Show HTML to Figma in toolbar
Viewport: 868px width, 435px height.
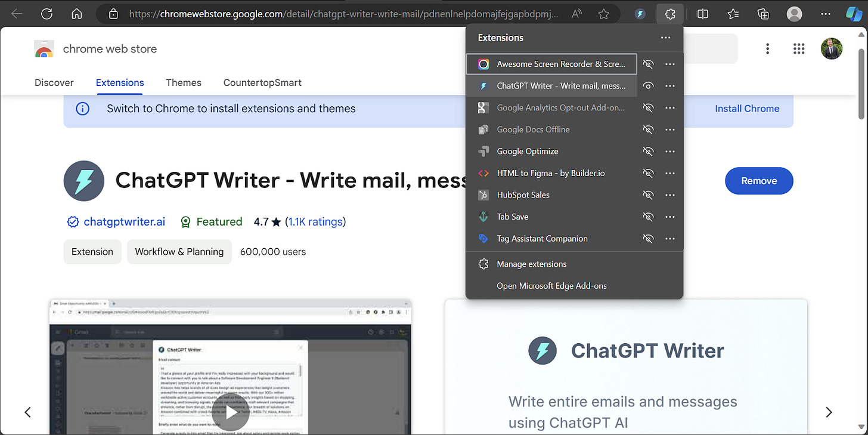tap(648, 173)
